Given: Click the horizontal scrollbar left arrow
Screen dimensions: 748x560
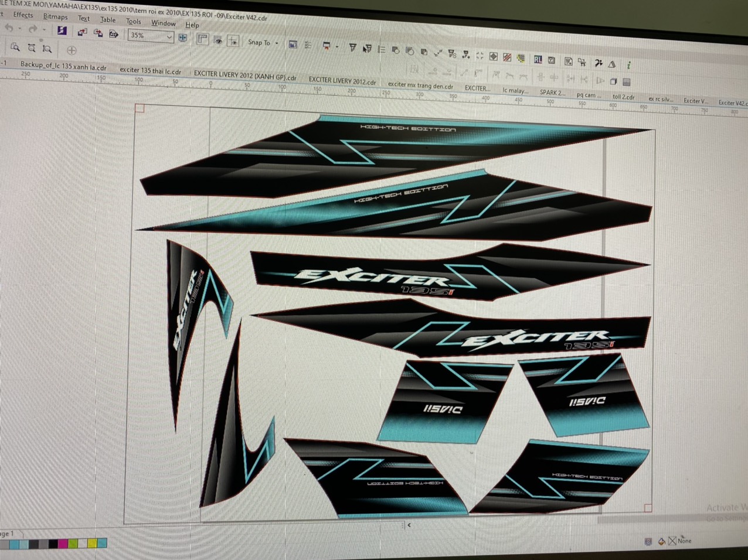Looking at the screenshot, I should (x=409, y=525).
